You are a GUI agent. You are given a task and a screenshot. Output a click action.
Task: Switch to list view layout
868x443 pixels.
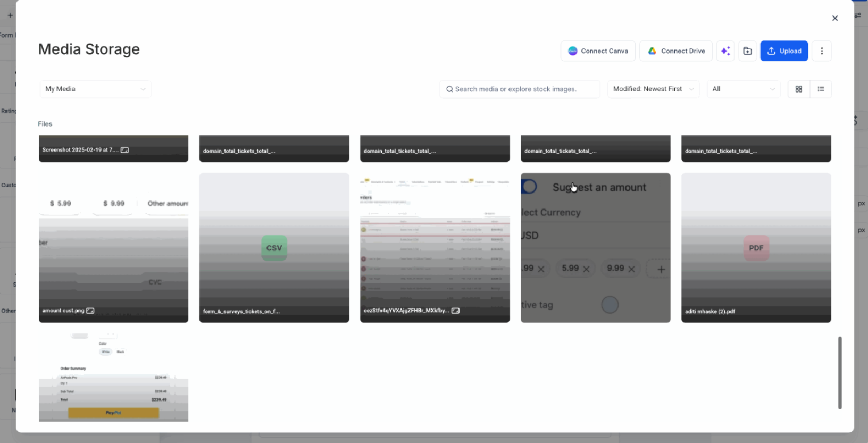[821, 89]
